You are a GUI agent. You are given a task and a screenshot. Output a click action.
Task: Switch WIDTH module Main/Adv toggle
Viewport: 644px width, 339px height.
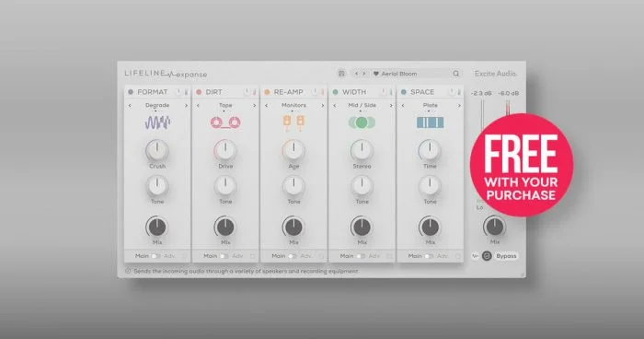pos(361,256)
